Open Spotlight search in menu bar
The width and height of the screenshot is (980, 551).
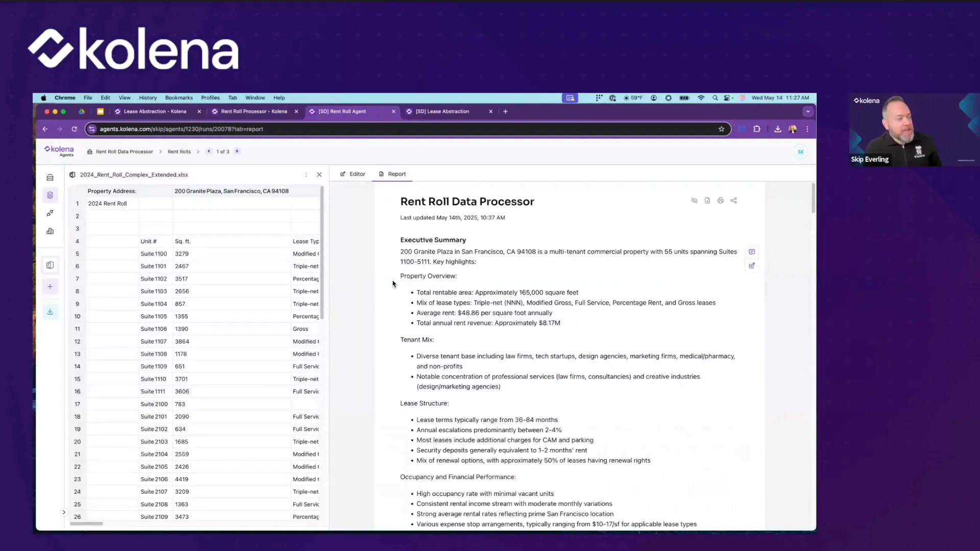[x=715, y=97]
